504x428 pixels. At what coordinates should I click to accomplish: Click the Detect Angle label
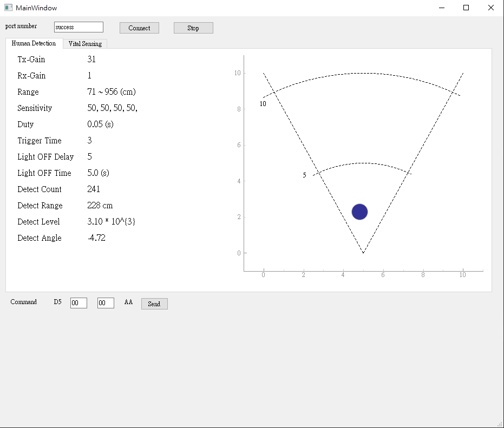[40, 238]
